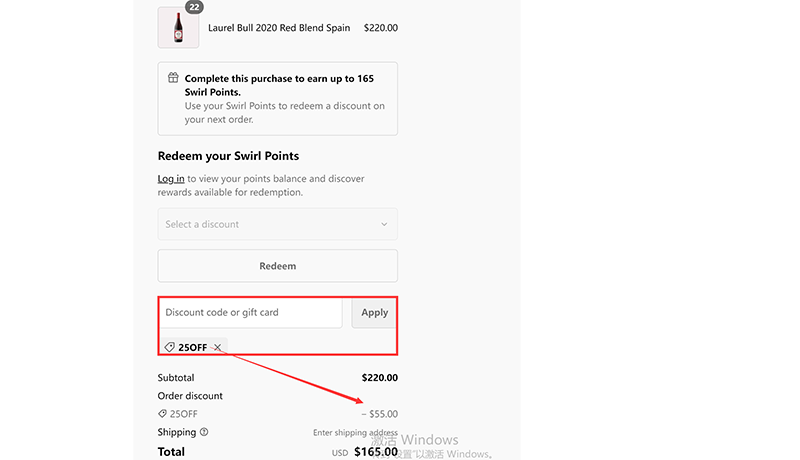Expand the discount dropdown chevron arrow
This screenshot has height=460, width=800.
tap(384, 224)
